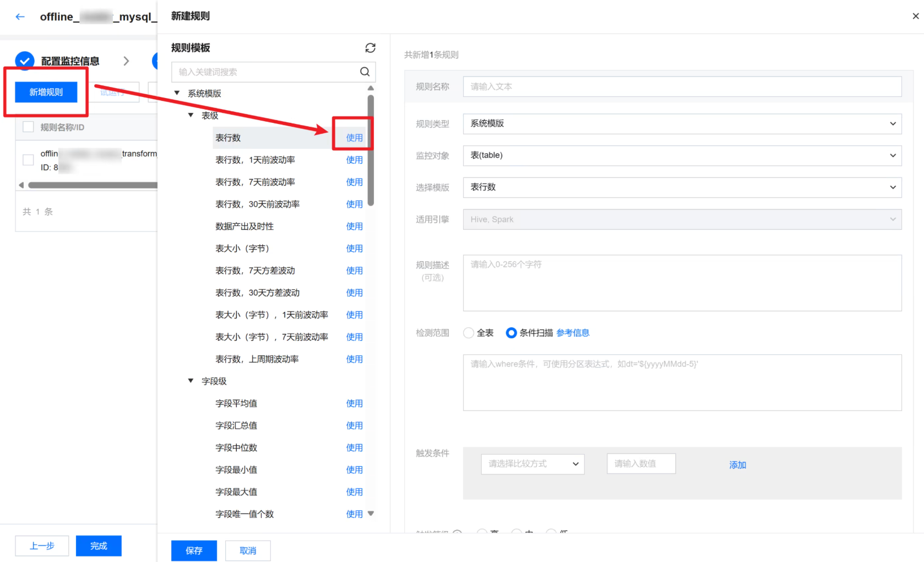Screen dimensions: 924x562
Task: Use the 字段平均值 template
Action: 354,403
